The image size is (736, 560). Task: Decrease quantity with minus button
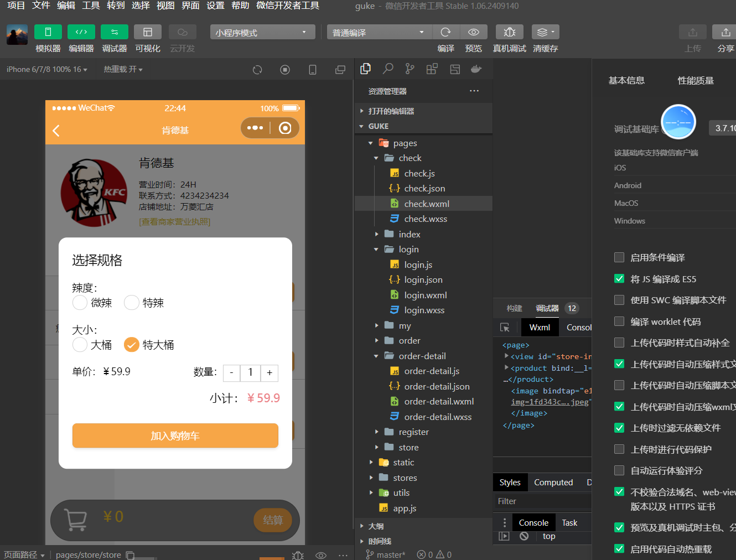(x=231, y=373)
